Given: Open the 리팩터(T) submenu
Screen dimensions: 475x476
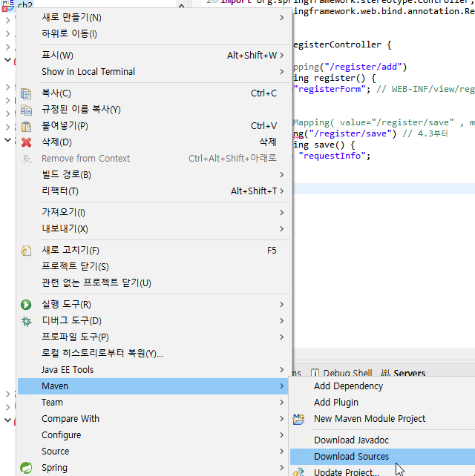Looking at the screenshot, I should (153, 191).
